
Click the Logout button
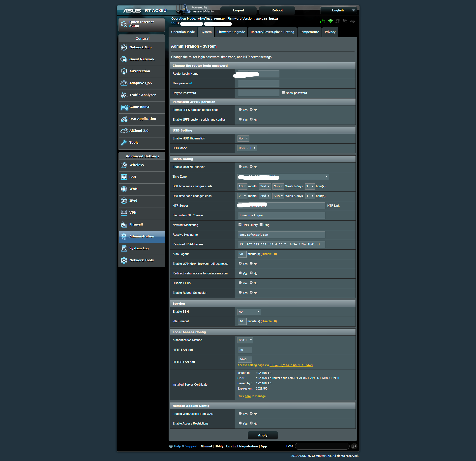point(238,10)
